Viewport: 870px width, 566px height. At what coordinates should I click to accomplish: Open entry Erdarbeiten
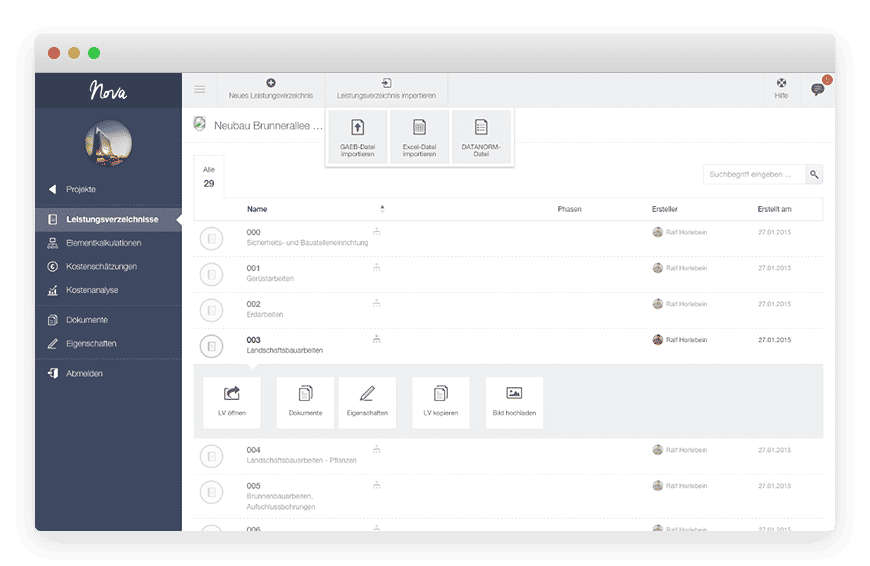[265, 315]
